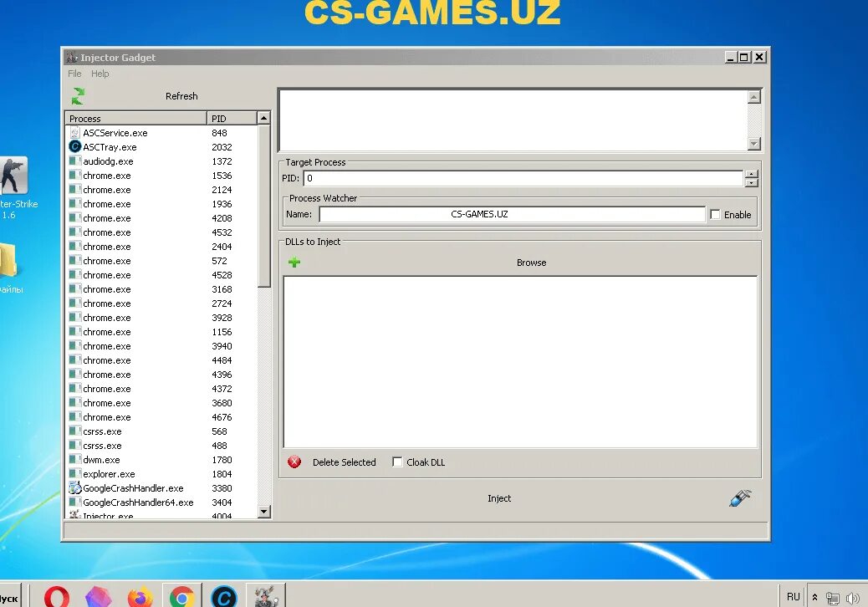This screenshot has width=868, height=607.
Task: Decrease PID with stepper down arrow
Action: click(751, 182)
